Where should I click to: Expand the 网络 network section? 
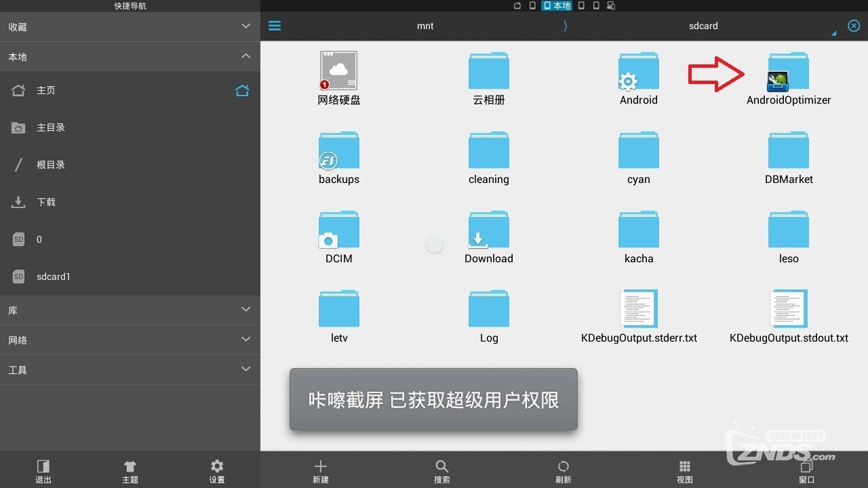(x=130, y=340)
